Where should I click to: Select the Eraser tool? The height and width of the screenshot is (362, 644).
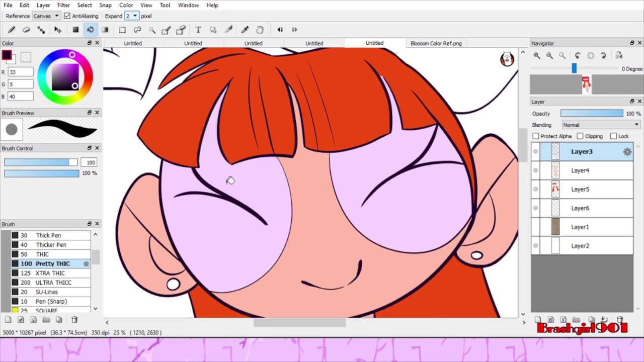click(x=26, y=30)
